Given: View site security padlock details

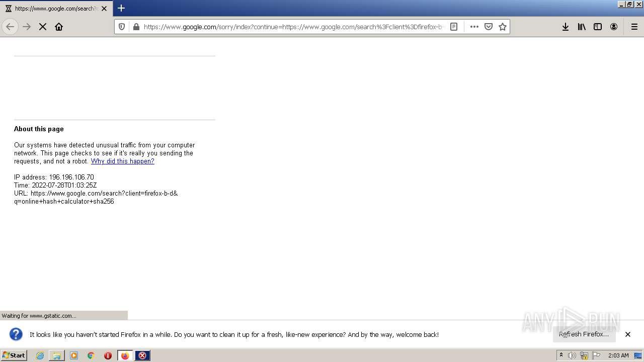Looking at the screenshot, I should coord(136,27).
